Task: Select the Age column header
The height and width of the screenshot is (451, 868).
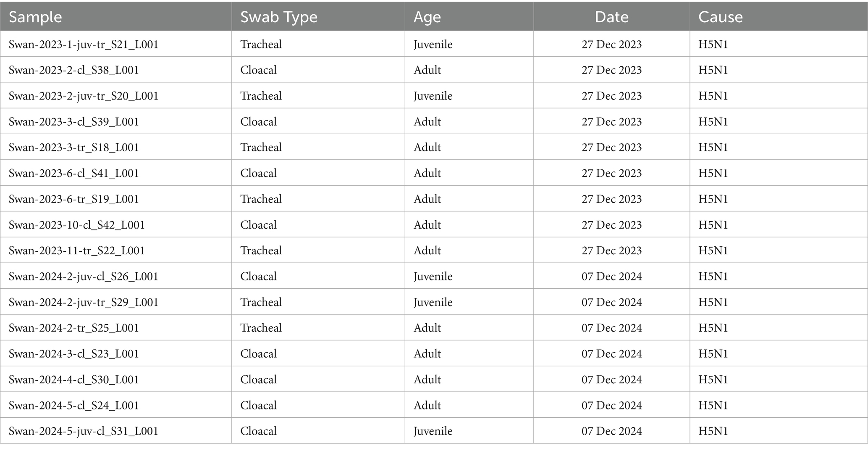Action: point(427,17)
